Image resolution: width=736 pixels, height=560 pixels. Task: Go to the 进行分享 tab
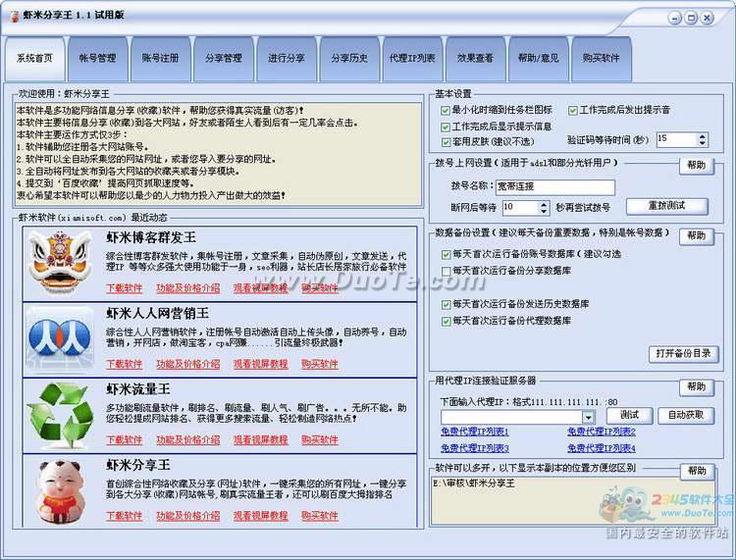click(286, 58)
